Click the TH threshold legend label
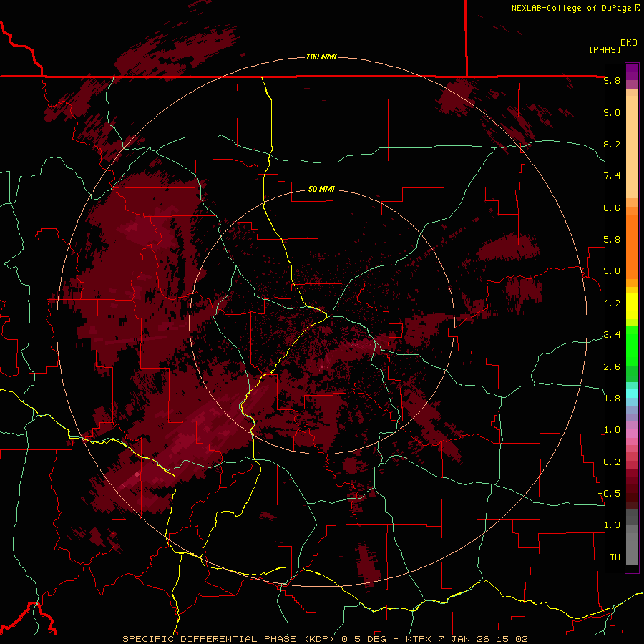This screenshot has height=644, width=644. coord(615,557)
